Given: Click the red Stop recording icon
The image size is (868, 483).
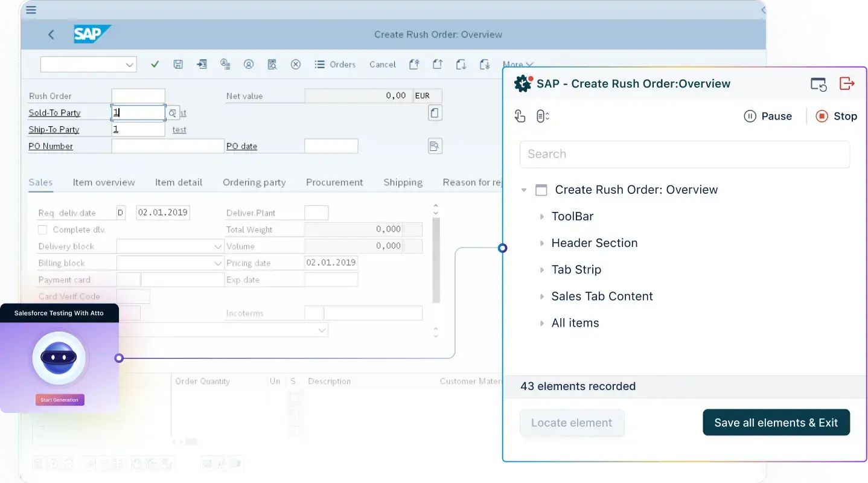Looking at the screenshot, I should click(822, 116).
